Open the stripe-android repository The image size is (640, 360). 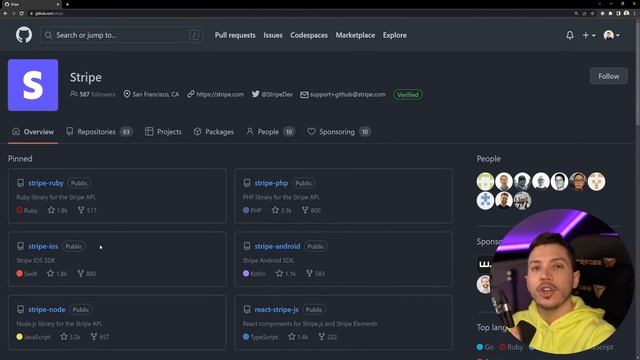[x=277, y=246]
